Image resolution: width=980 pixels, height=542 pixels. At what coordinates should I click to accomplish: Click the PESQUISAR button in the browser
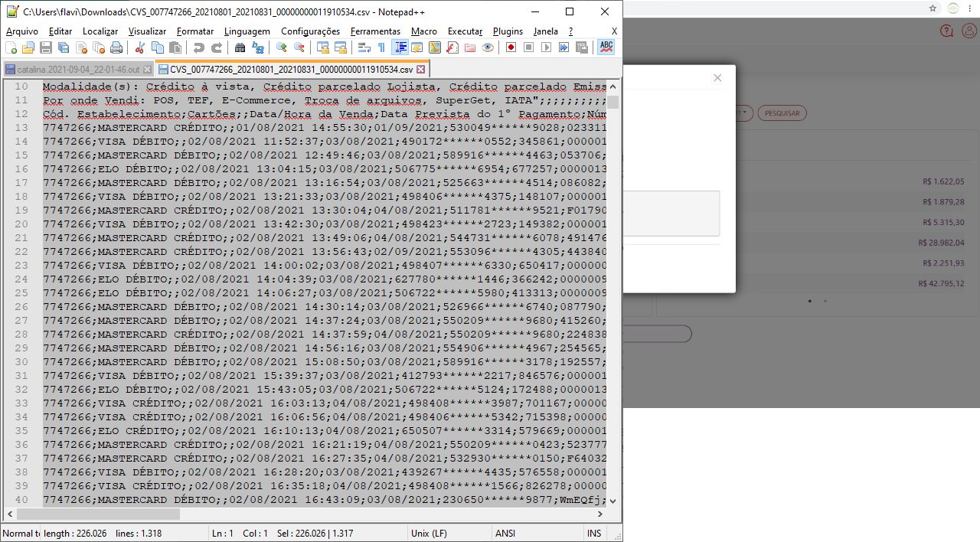pyautogui.click(x=782, y=113)
